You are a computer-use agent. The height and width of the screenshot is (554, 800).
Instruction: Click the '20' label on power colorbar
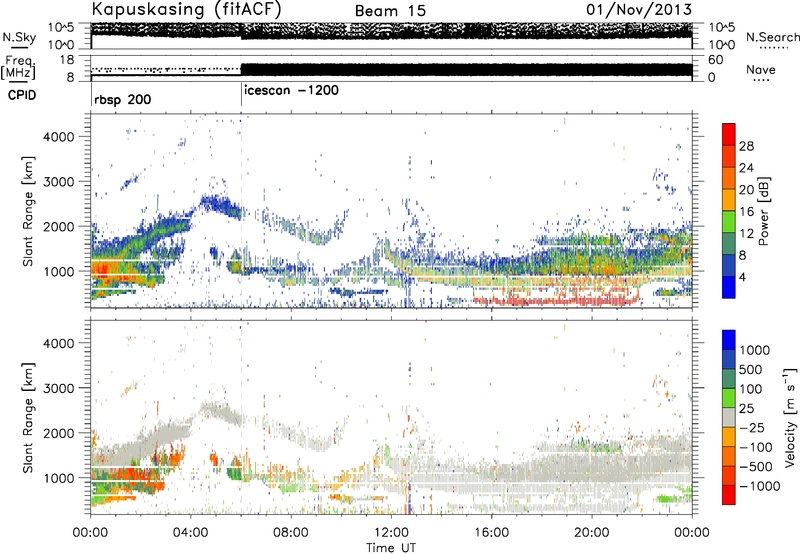tap(746, 190)
